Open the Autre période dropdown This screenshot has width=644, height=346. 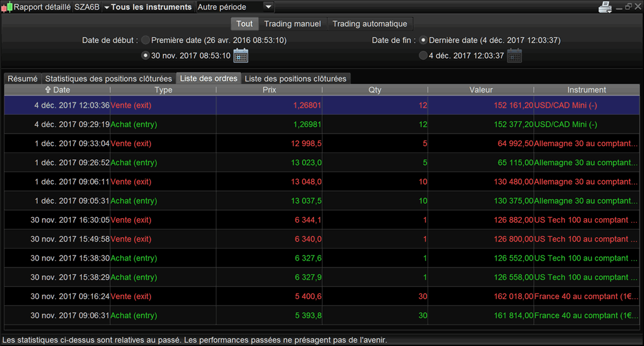coord(235,7)
